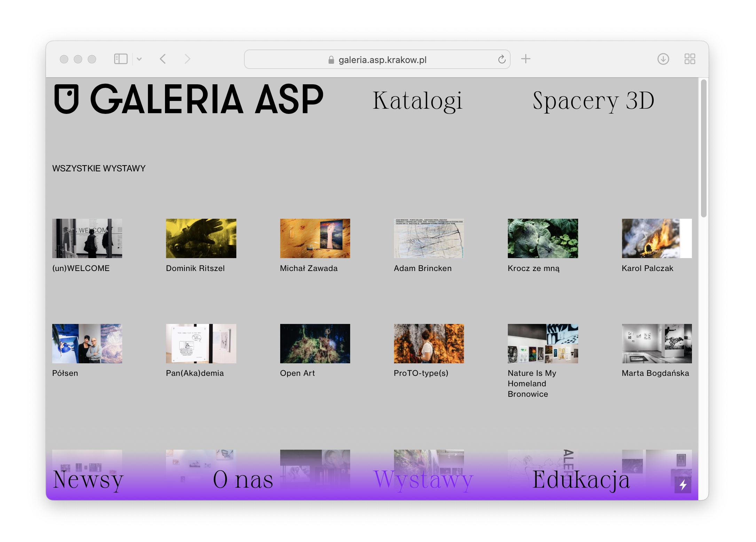Show downloads with the download icon

pyautogui.click(x=663, y=59)
